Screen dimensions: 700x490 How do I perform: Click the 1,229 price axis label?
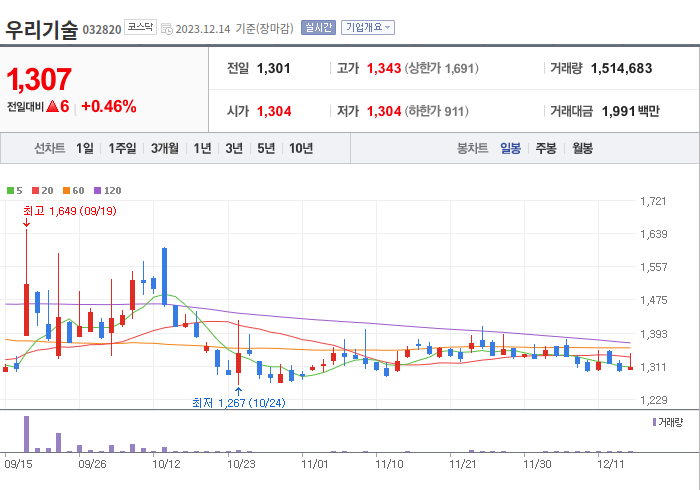(x=654, y=400)
